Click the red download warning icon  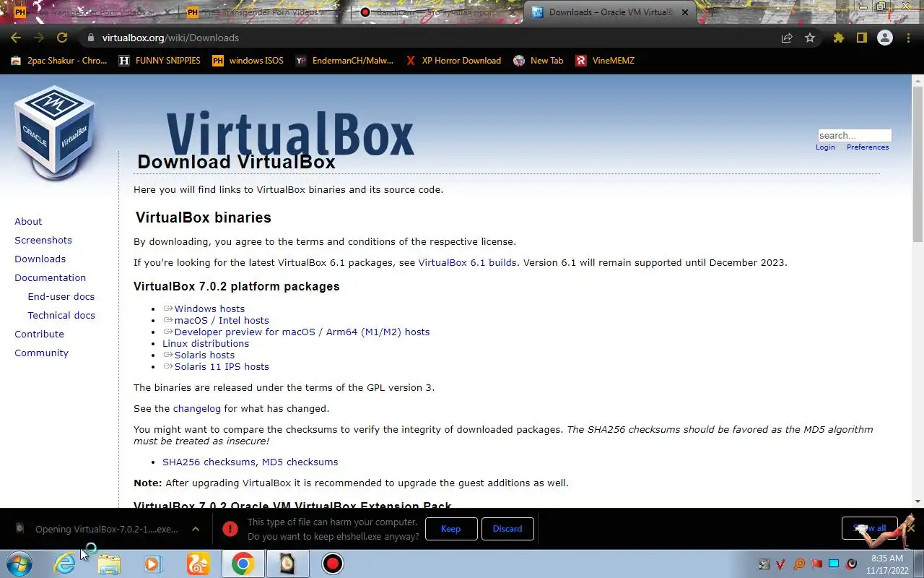pyautogui.click(x=230, y=529)
